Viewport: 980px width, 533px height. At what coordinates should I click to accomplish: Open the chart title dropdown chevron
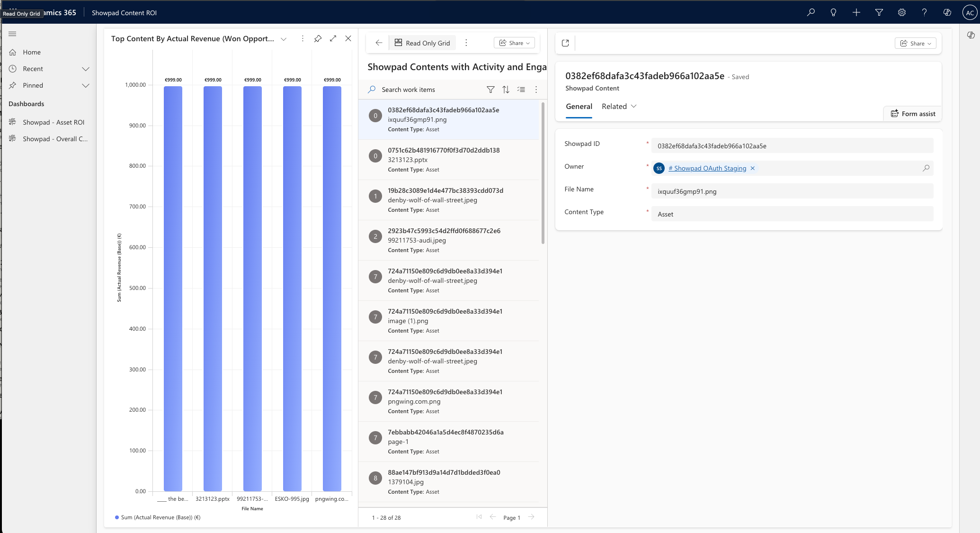tap(284, 39)
